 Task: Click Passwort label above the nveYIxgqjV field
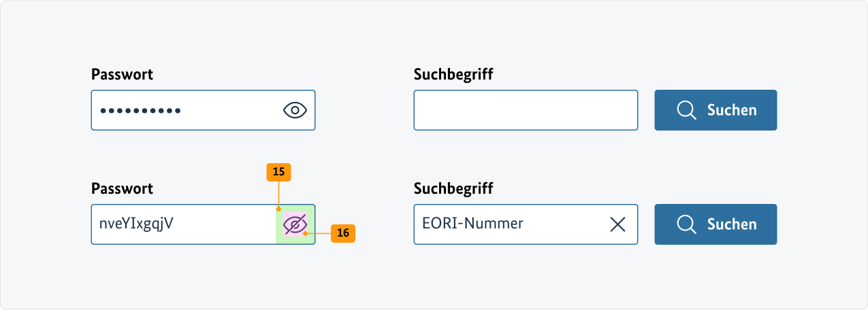pyautogui.click(x=123, y=189)
